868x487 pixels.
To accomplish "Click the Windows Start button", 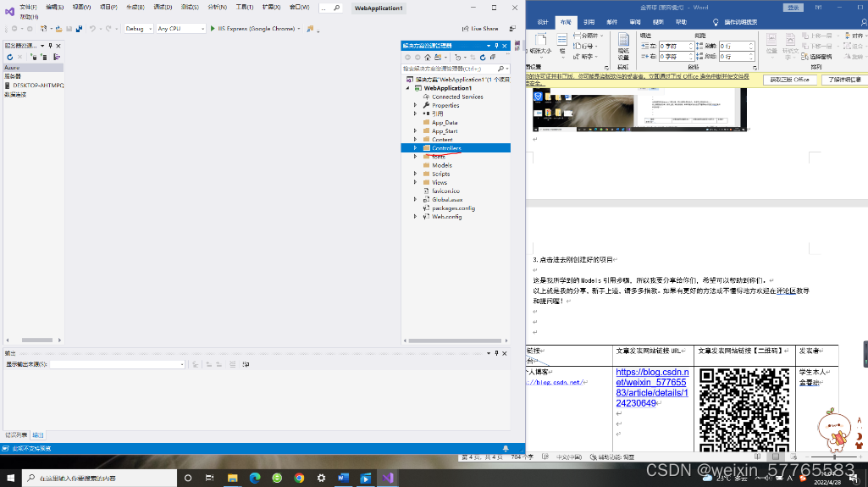I will tap(10, 478).
